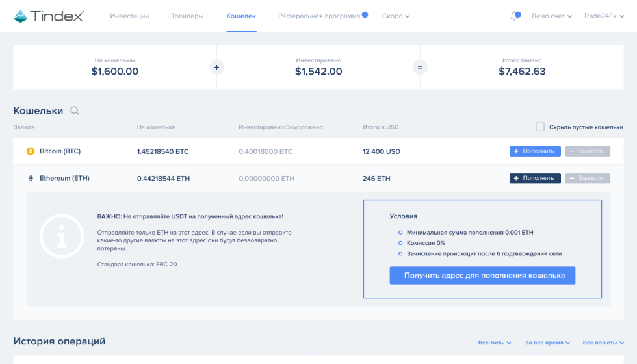Open the Инвестиции tab
The width and height of the screenshot is (637, 364).
tap(129, 16)
